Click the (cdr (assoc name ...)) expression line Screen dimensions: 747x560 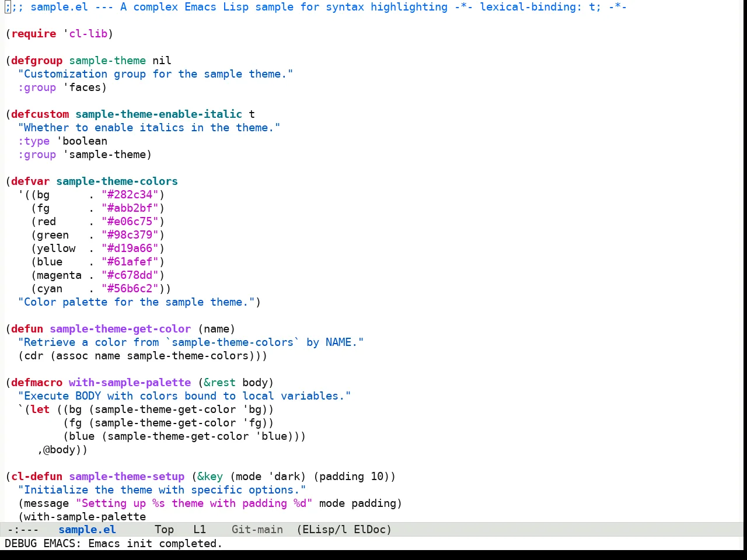tap(142, 355)
